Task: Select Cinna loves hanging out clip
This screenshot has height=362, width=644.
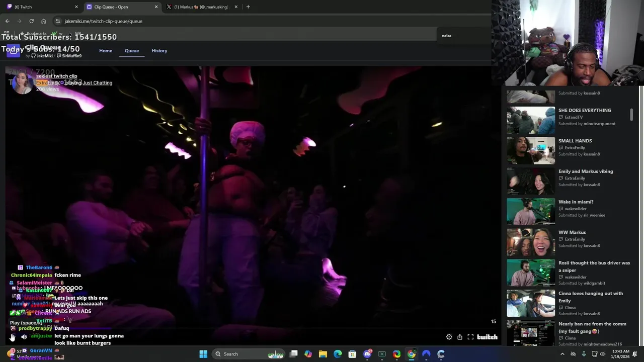Action: [591, 297]
